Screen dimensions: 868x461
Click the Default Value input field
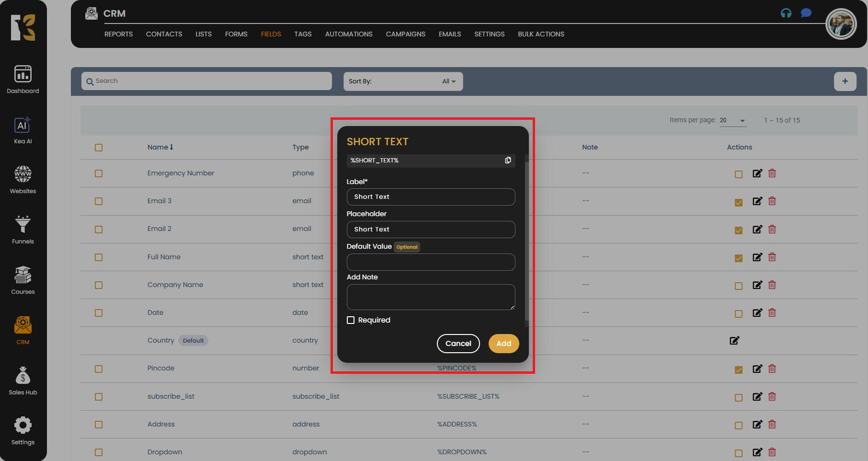click(x=431, y=262)
